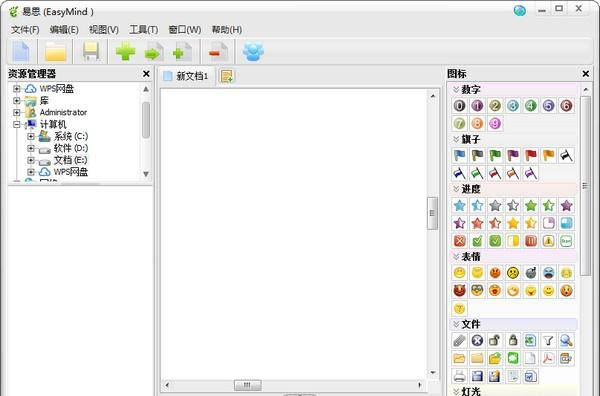Viewport: 600px width, 396px height.
Task: Click the new tab note icon
Action: coord(227,76)
